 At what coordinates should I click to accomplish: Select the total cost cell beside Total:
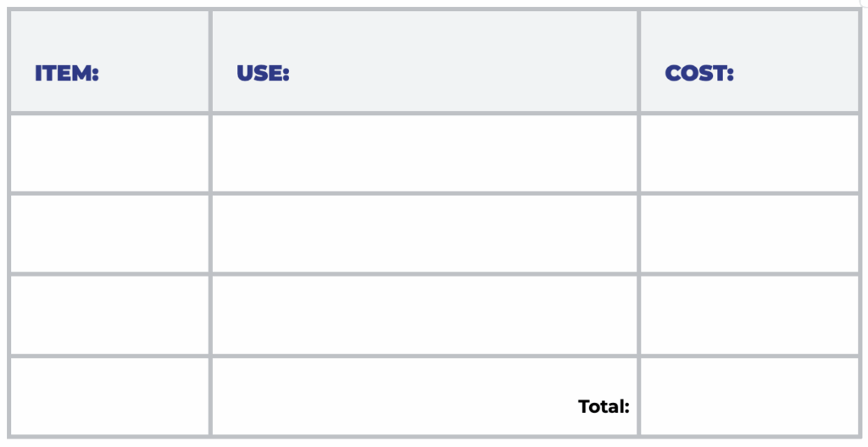(x=749, y=395)
